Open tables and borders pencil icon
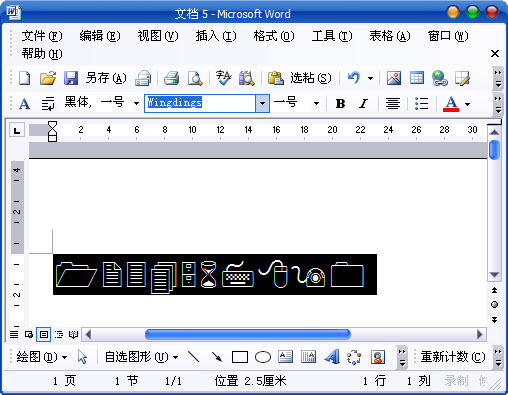This screenshot has width=508, height=395. [x=463, y=78]
